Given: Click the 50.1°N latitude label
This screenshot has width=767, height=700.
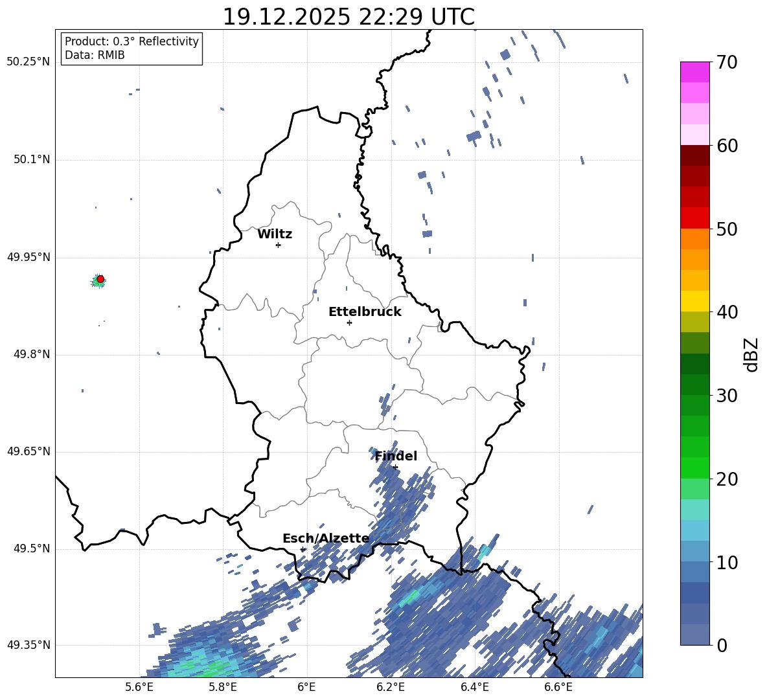Looking at the screenshot, I should (x=31, y=159).
